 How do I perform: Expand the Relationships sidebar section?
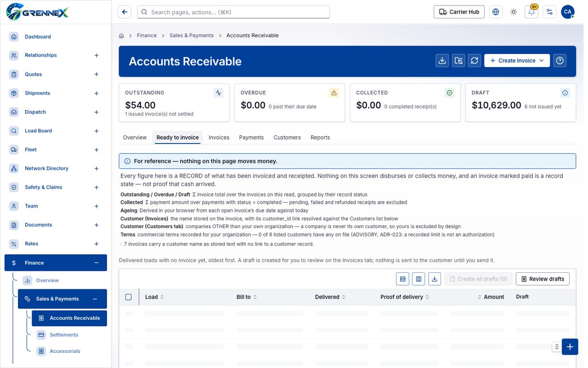coord(96,55)
